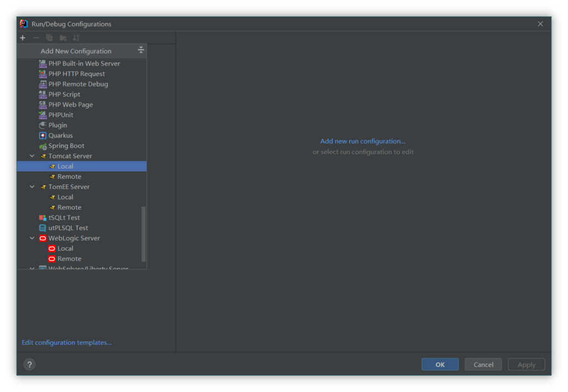
Task: Click the red WebLogic Server icon
Action: pyautogui.click(x=43, y=238)
